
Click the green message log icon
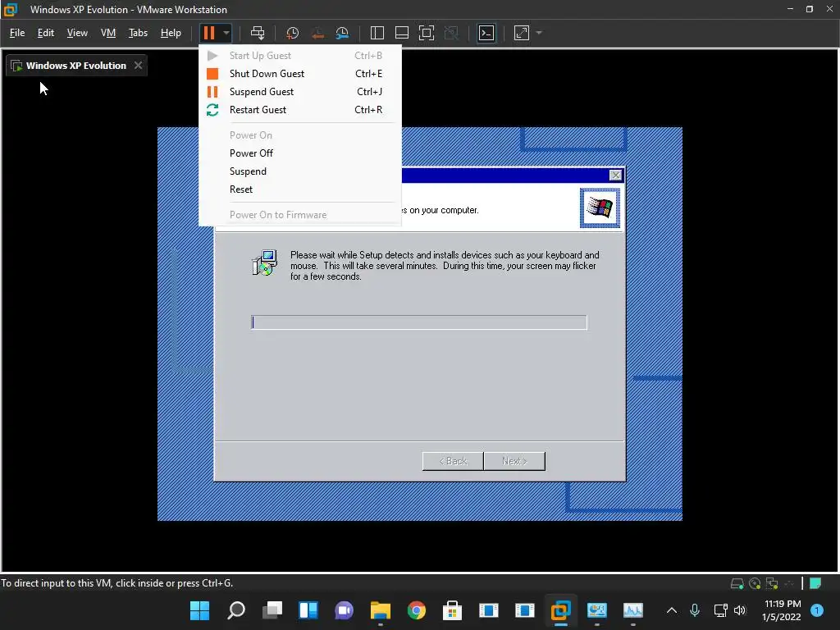coord(815,583)
